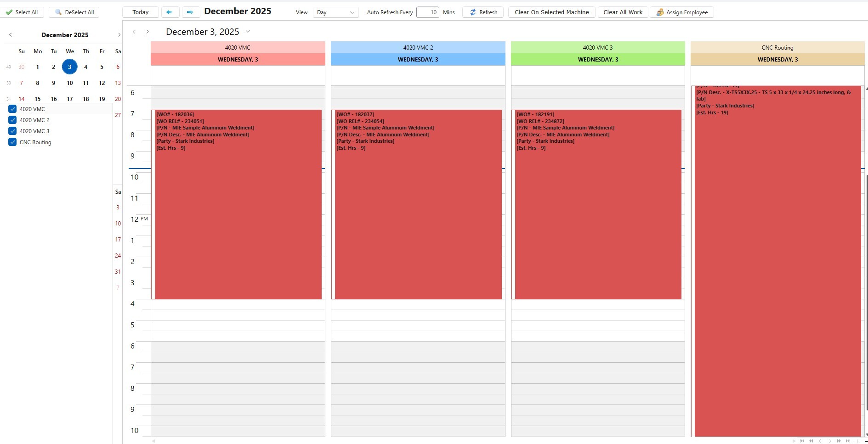Open the date picker chevron next to December 3, 2025
868x444 pixels.
(x=248, y=32)
